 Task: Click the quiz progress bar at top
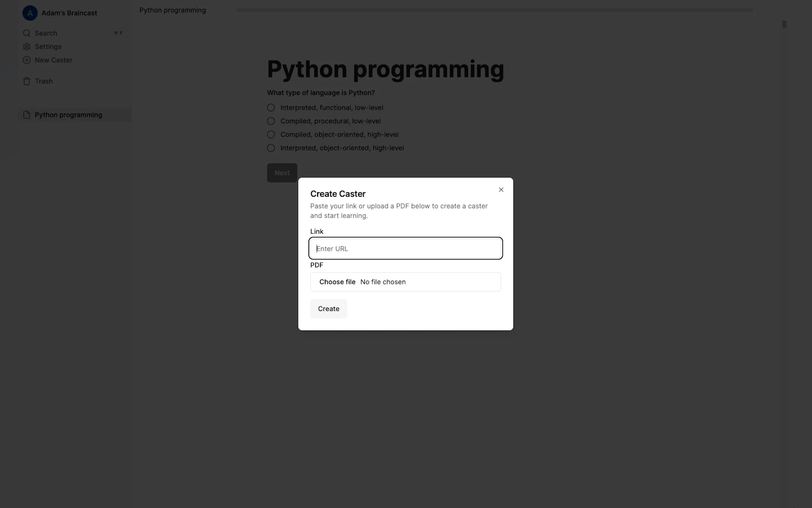(494, 11)
